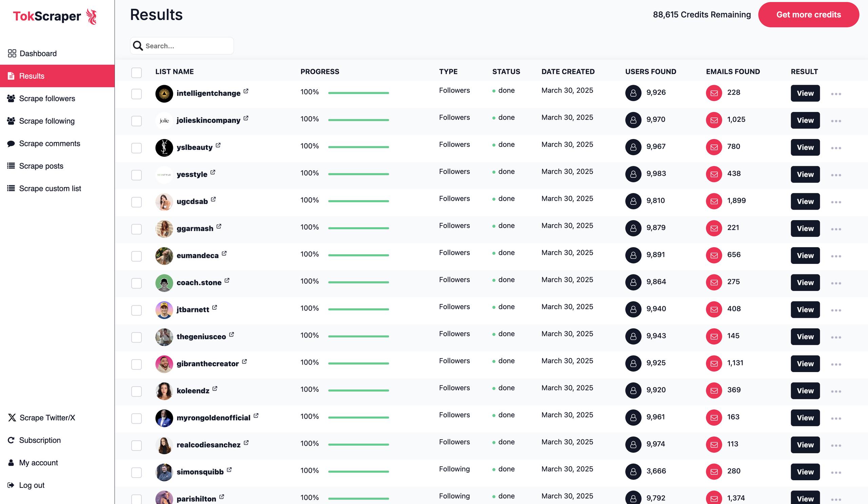
Task: Open external link icon next to intelligentchange
Action: 246,91
